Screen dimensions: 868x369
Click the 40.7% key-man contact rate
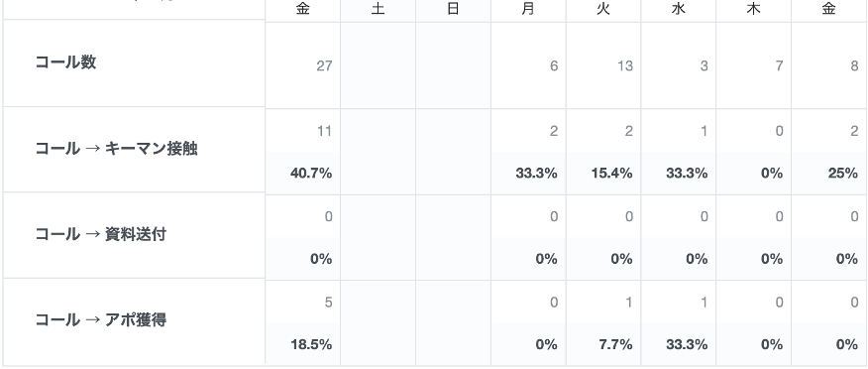click(311, 174)
